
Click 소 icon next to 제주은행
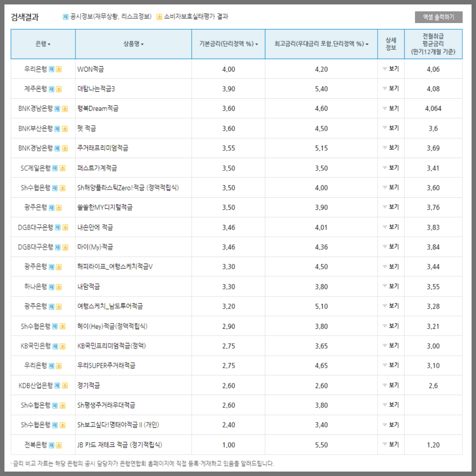coord(59,89)
